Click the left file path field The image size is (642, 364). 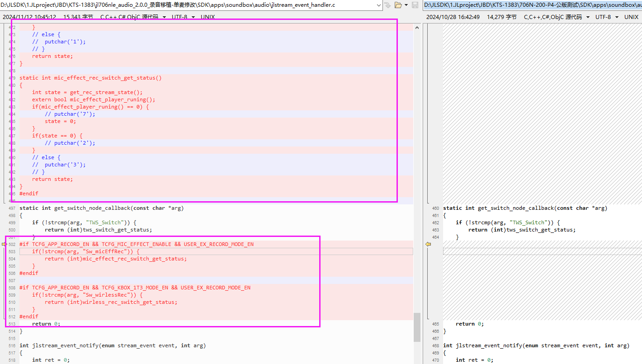tap(191, 5)
